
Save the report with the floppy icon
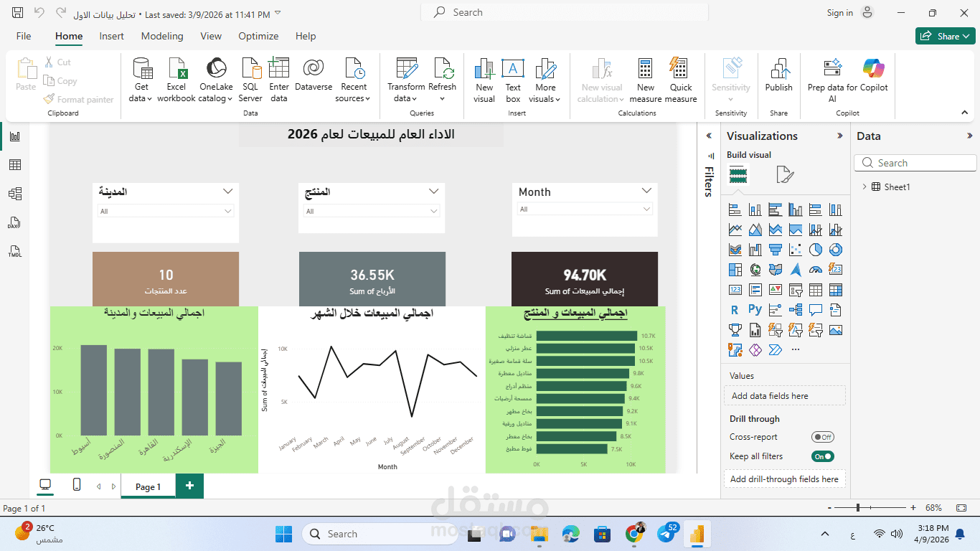click(18, 13)
